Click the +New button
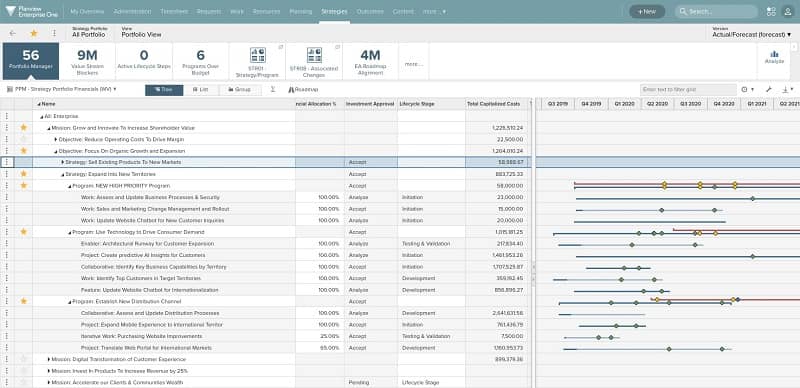Screen dimensions: 800x388 [x=647, y=11]
